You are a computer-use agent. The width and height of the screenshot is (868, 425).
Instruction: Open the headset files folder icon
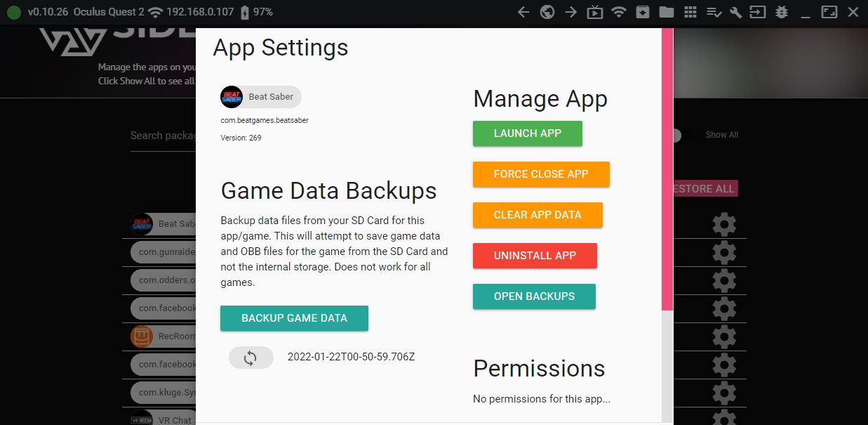pos(667,12)
